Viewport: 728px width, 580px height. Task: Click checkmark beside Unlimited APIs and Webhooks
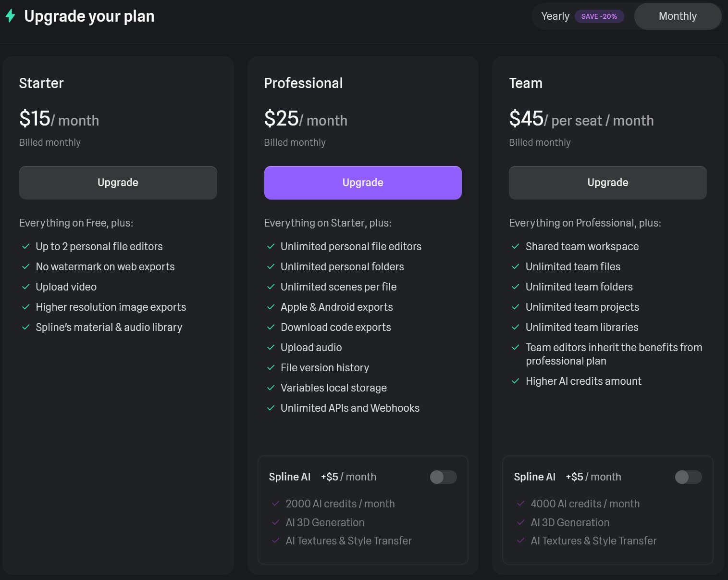click(x=271, y=408)
